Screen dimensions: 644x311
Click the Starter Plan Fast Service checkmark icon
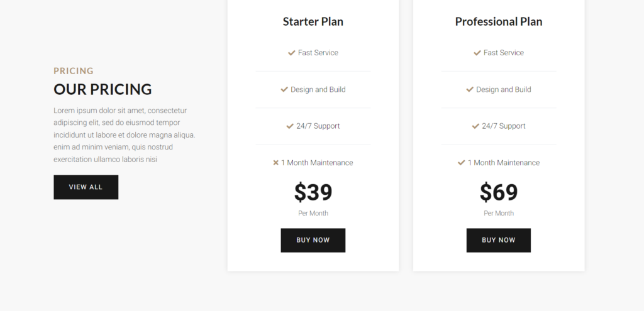[x=292, y=53]
